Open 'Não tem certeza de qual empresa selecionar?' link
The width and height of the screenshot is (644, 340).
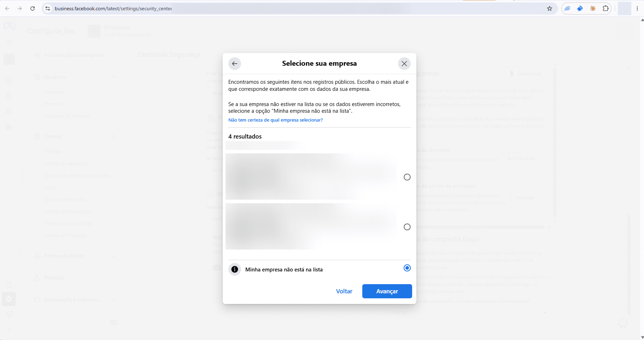click(275, 120)
